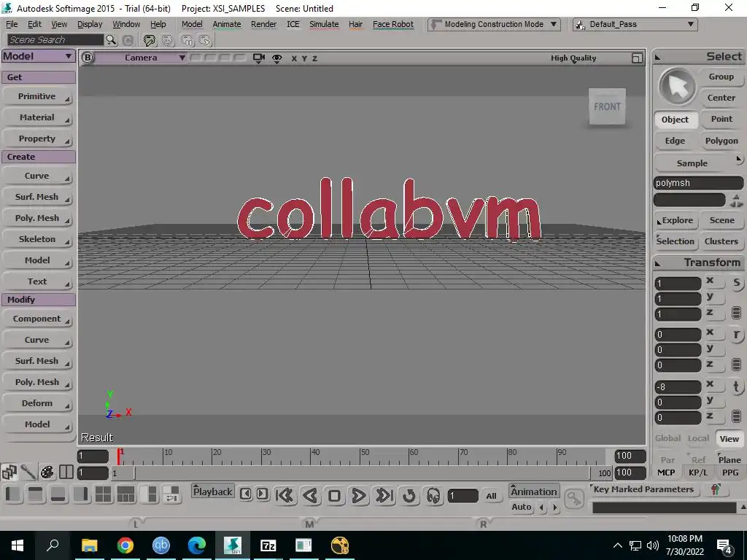Expand the Primitive menu button

37,97
